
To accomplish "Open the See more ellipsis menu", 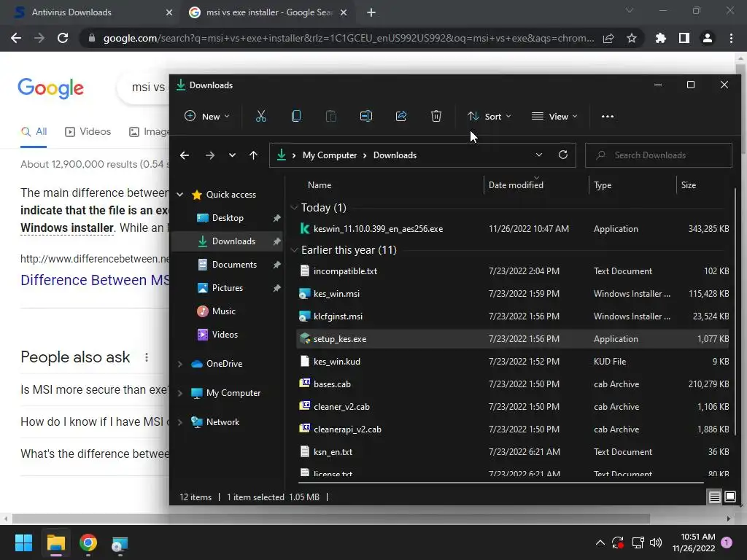I will pos(608,116).
